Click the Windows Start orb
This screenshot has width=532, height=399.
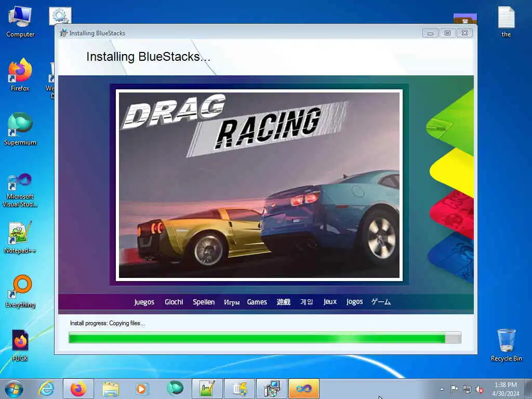pyautogui.click(x=14, y=389)
